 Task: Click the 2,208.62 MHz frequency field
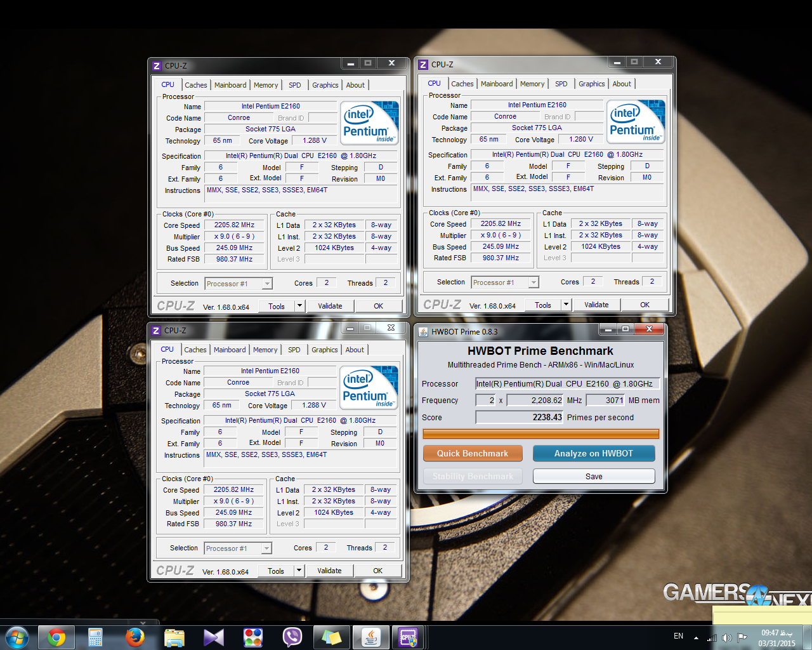535,401
